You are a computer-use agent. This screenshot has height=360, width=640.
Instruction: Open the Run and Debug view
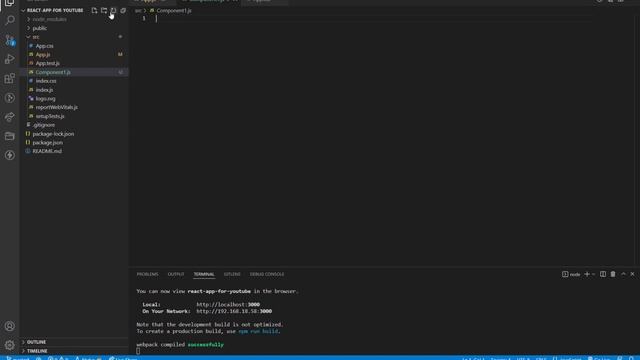(10, 59)
